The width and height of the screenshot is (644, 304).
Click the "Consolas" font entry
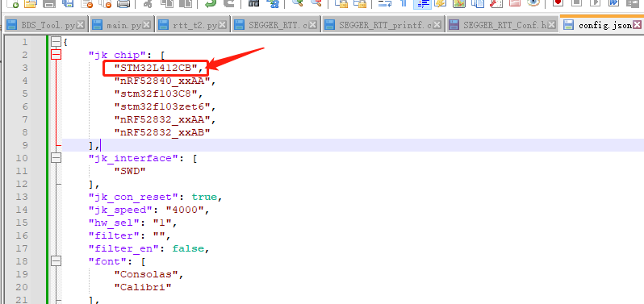pos(146,274)
